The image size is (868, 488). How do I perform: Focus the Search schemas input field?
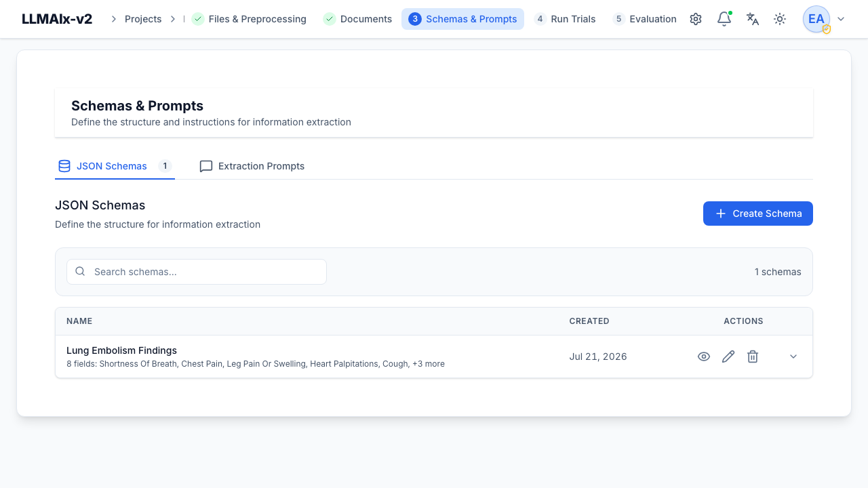point(197,272)
